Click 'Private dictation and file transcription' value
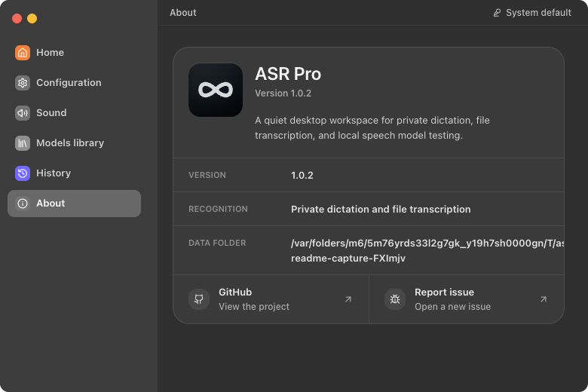Screen dimensions: 588x392 pos(381,210)
